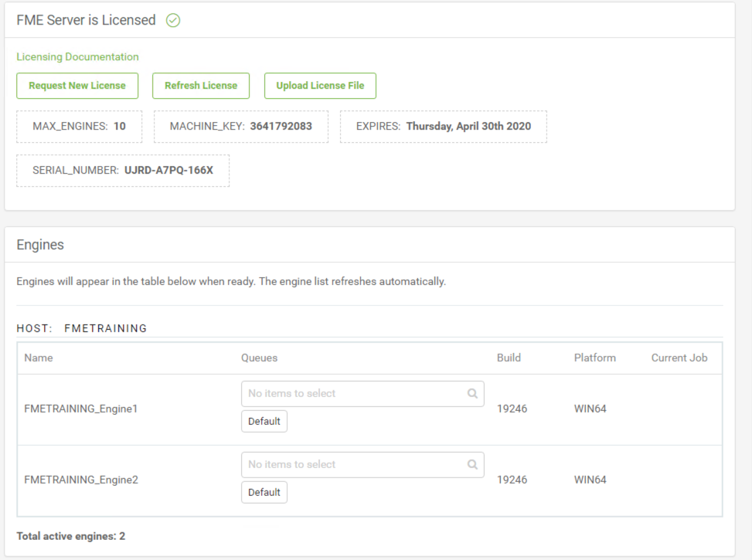Open queue selector for FMETRAINING_Engine1
This screenshot has height=560, width=752.
362,394
